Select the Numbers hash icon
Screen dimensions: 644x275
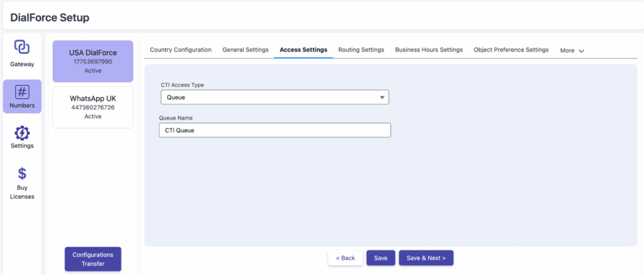[x=22, y=92]
